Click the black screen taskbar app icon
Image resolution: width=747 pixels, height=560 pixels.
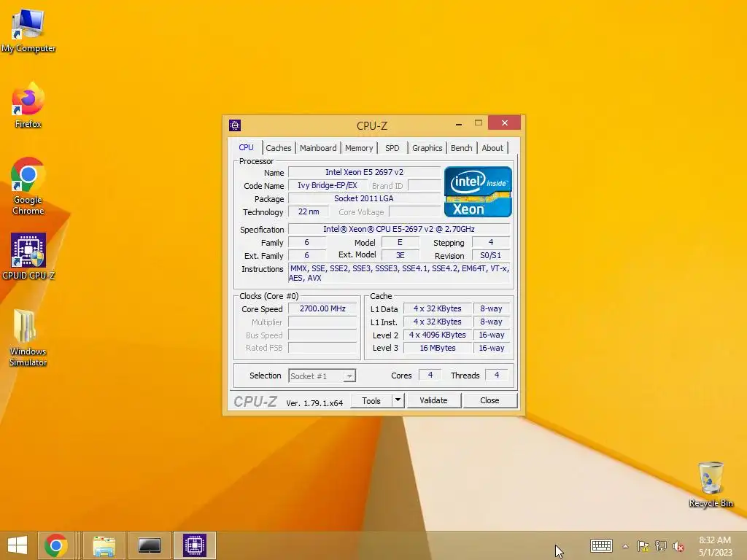pos(149,545)
